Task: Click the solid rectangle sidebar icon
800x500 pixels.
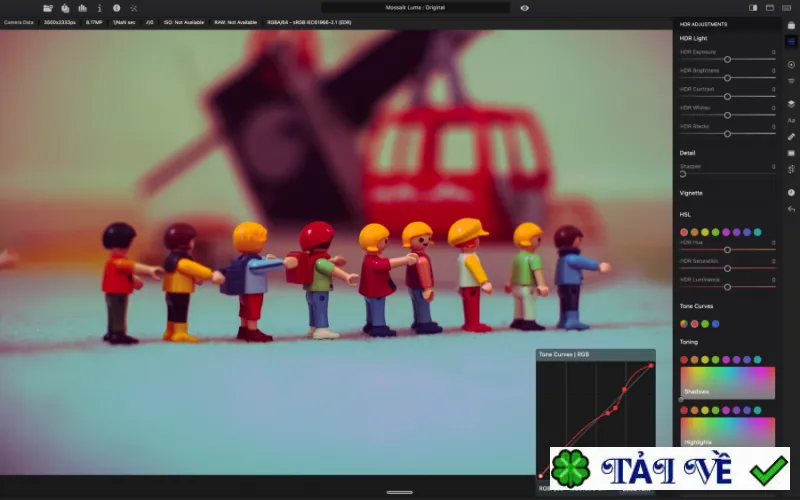Action: (x=791, y=153)
